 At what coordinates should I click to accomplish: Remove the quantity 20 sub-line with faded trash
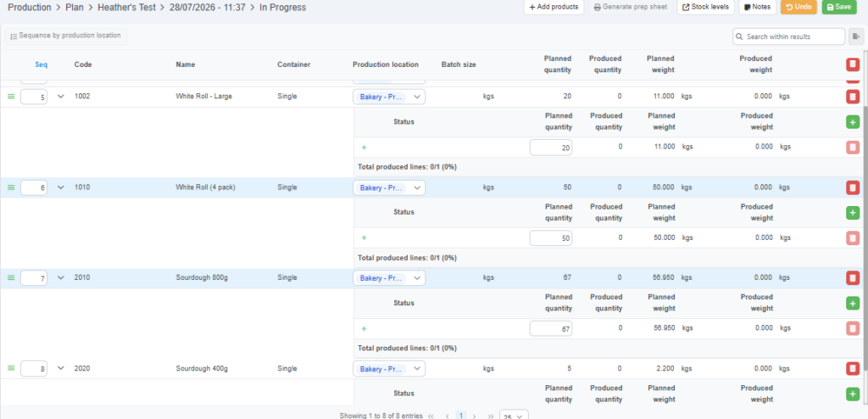(x=853, y=148)
